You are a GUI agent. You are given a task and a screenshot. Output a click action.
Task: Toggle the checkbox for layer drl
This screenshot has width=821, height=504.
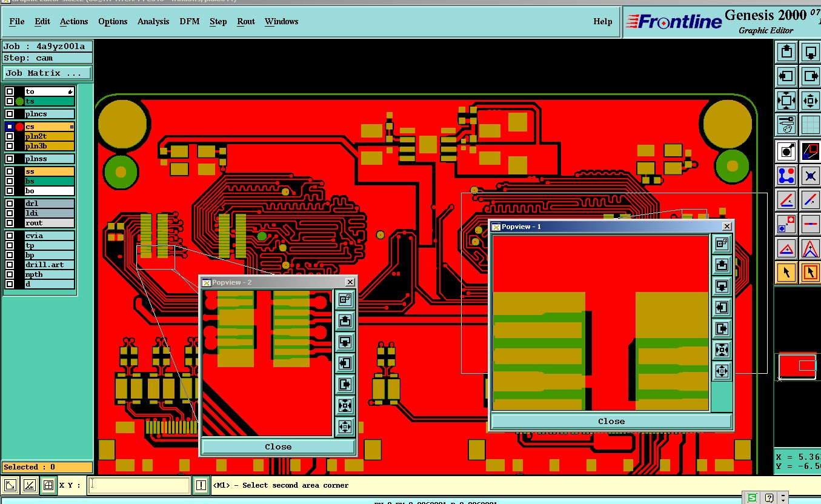pos(10,204)
